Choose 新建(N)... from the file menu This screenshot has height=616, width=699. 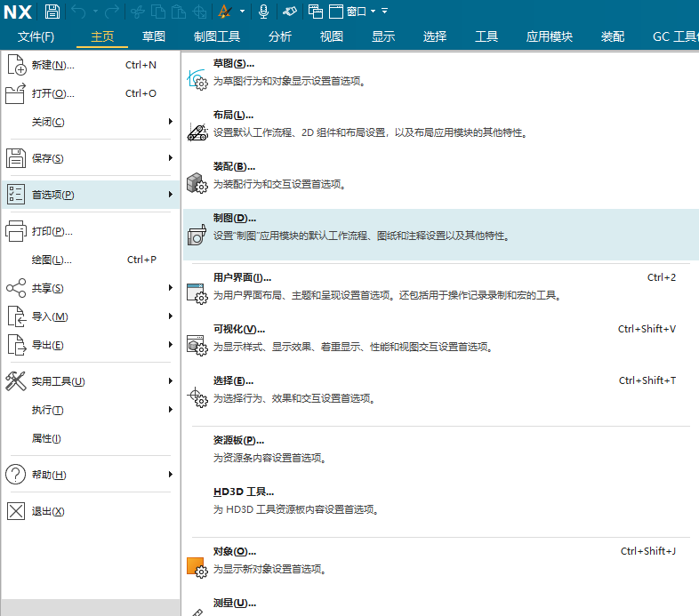91,65
